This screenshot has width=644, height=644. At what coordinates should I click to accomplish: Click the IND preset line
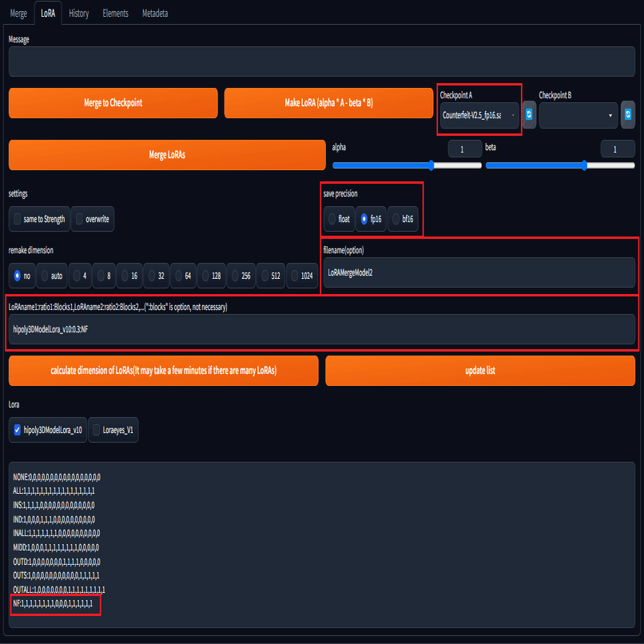coord(54,519)
